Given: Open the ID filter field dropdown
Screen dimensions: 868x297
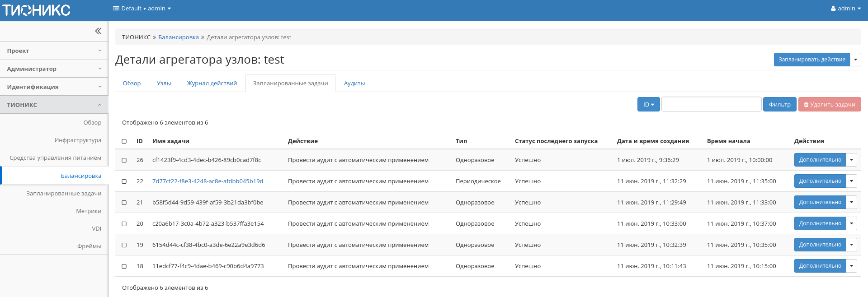Looking at the screenshot, I should tap(648, 105).
